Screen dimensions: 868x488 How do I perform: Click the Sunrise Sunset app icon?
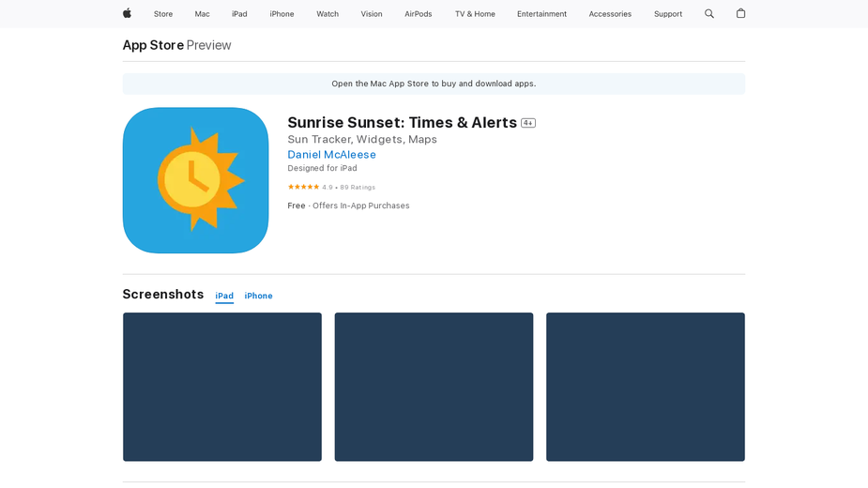195,180
